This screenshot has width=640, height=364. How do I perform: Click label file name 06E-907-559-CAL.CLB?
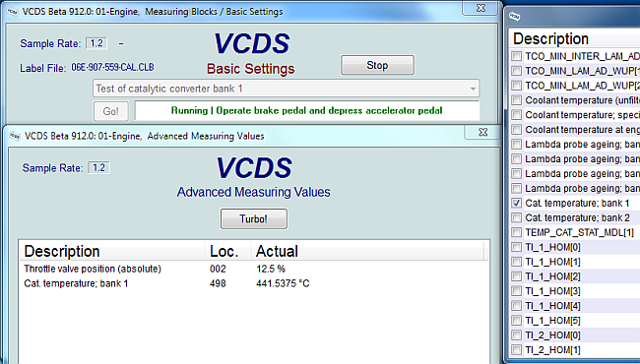(x=112, y=67)
